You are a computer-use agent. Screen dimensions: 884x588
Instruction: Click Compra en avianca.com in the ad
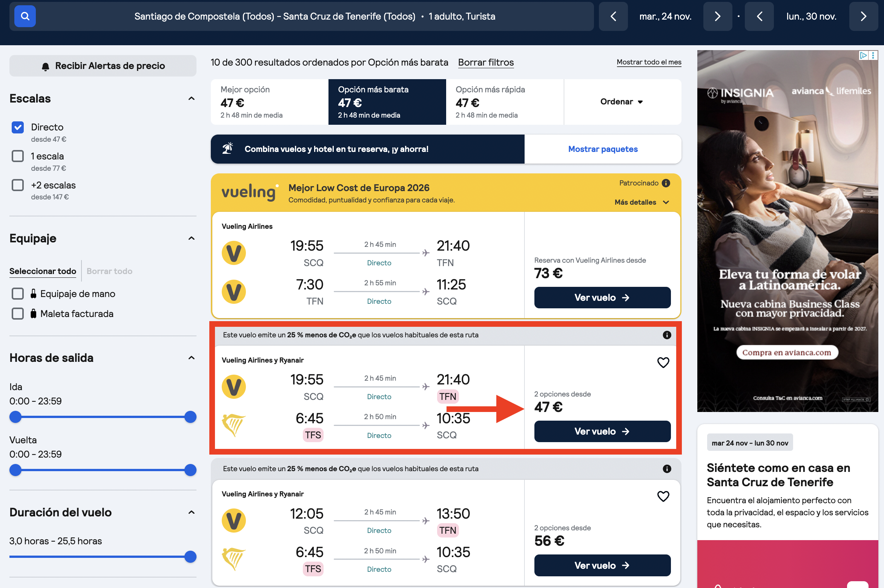(x=787, y=352)
